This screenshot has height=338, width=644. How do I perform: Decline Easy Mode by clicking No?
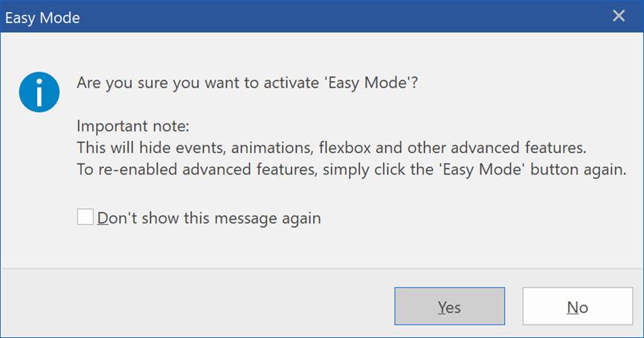578,306
